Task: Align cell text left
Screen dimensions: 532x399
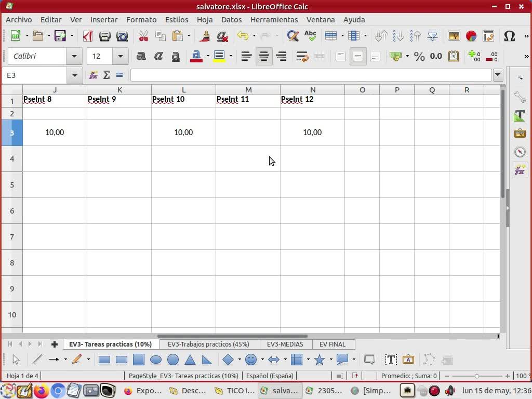Action: (246, 56)
